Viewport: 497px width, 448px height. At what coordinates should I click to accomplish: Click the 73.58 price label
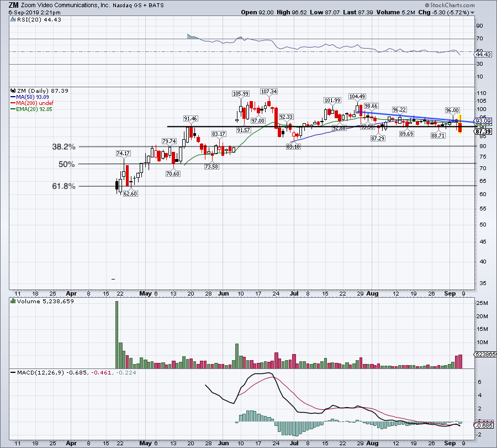[212, 166]
